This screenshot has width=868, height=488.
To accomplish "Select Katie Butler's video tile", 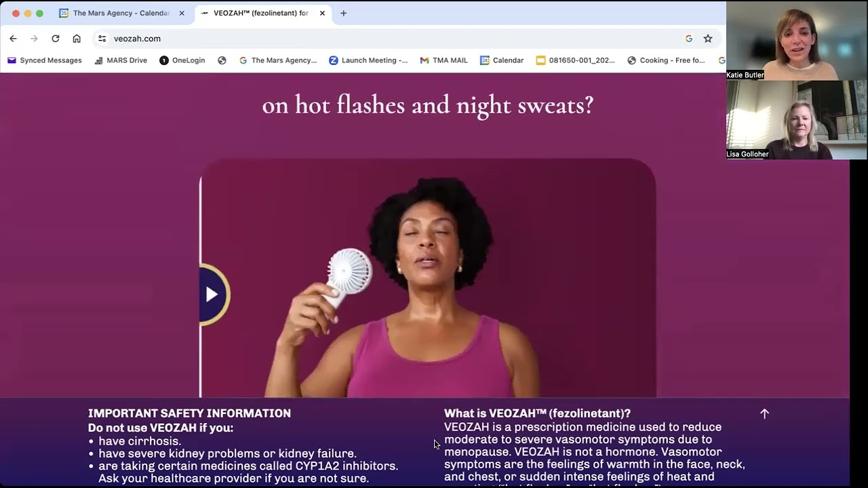I will [796, 41].
